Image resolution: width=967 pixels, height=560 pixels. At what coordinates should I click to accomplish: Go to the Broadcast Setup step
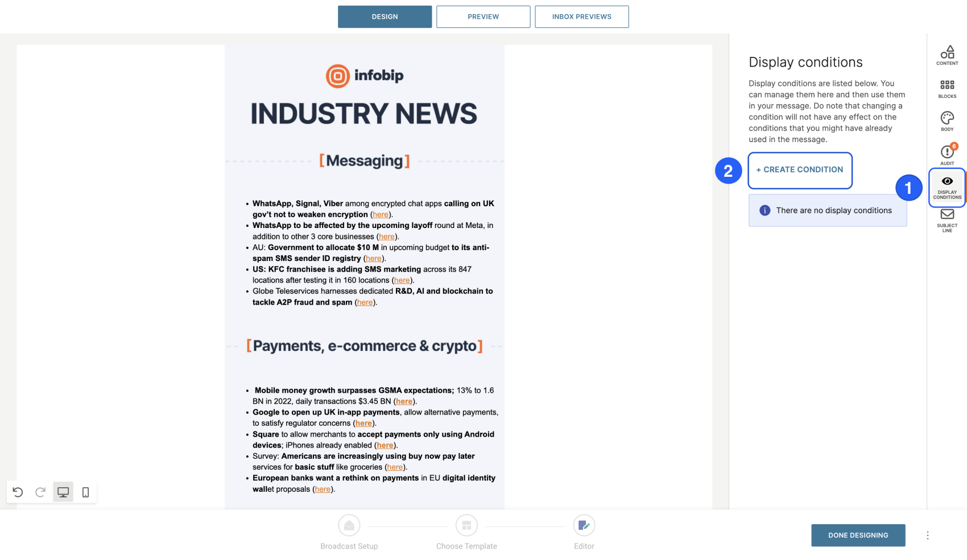click(x=349, y=526)
